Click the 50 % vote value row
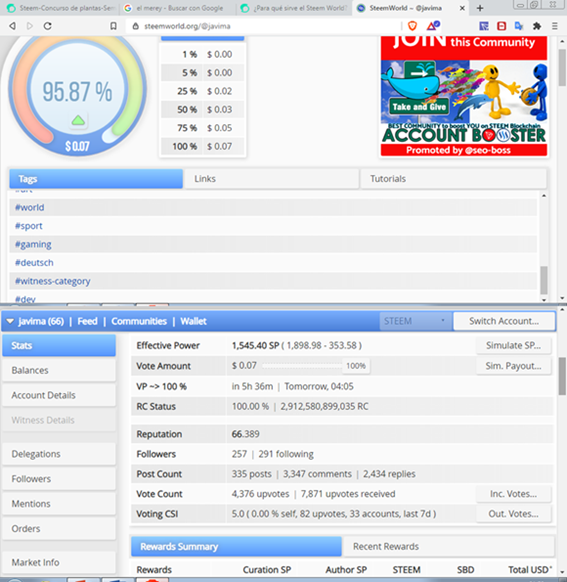567x582 pixels. click(x=203, y=110)
